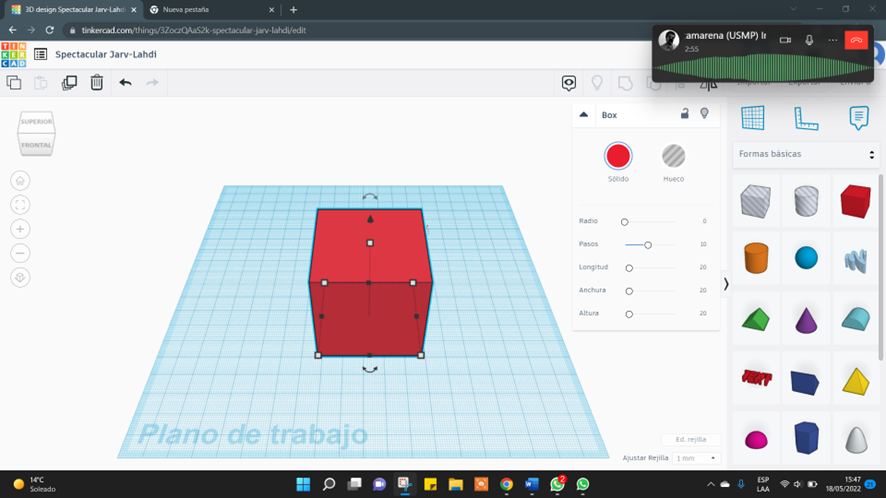The width and height of the screenshot is (886, 498).
Task: Pick the magenta Half Sphere shape
Action: click(x=756, y=439)
